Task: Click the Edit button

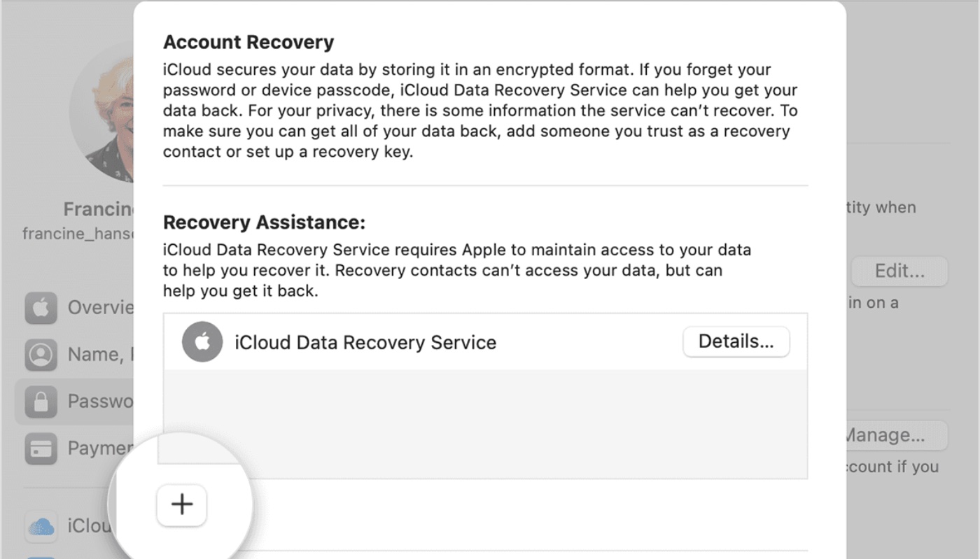Action: [899, 271]
